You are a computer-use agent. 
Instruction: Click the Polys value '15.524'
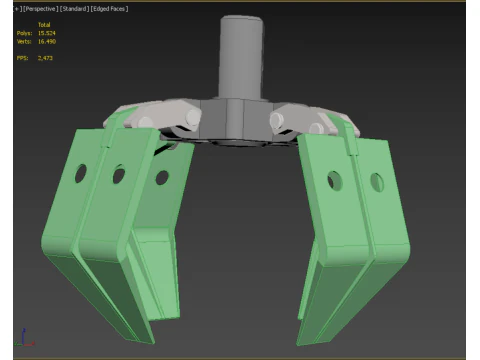[47, 33]
